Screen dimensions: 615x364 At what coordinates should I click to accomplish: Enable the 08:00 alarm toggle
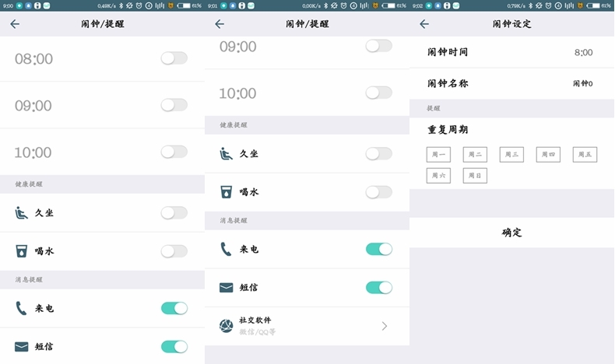(x=174, y=58)
